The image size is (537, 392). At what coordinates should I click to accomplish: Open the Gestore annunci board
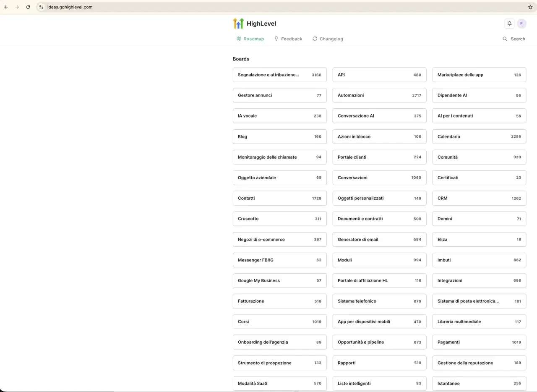(279, 95)
